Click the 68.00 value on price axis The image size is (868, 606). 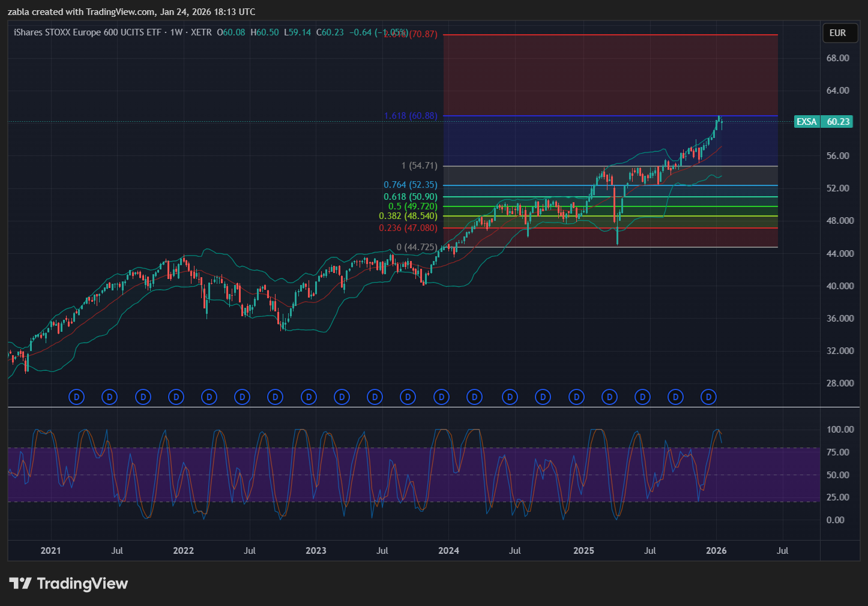click(x=837, y=58)
